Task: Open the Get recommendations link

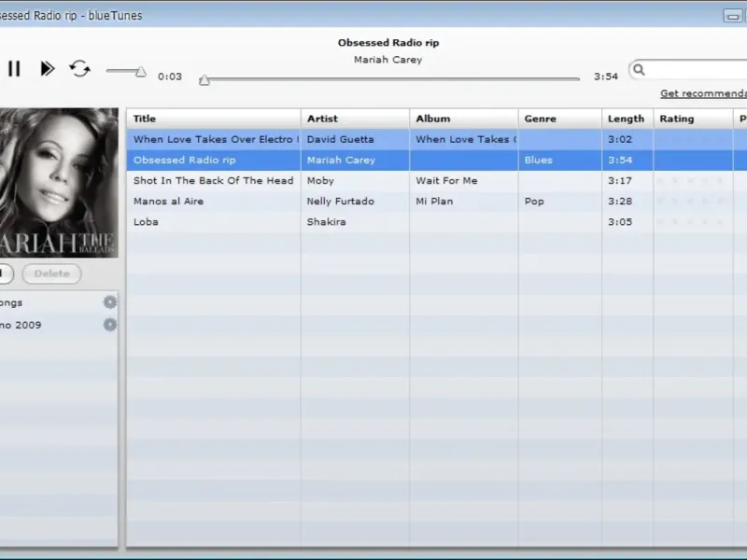Action: point(704,93)
